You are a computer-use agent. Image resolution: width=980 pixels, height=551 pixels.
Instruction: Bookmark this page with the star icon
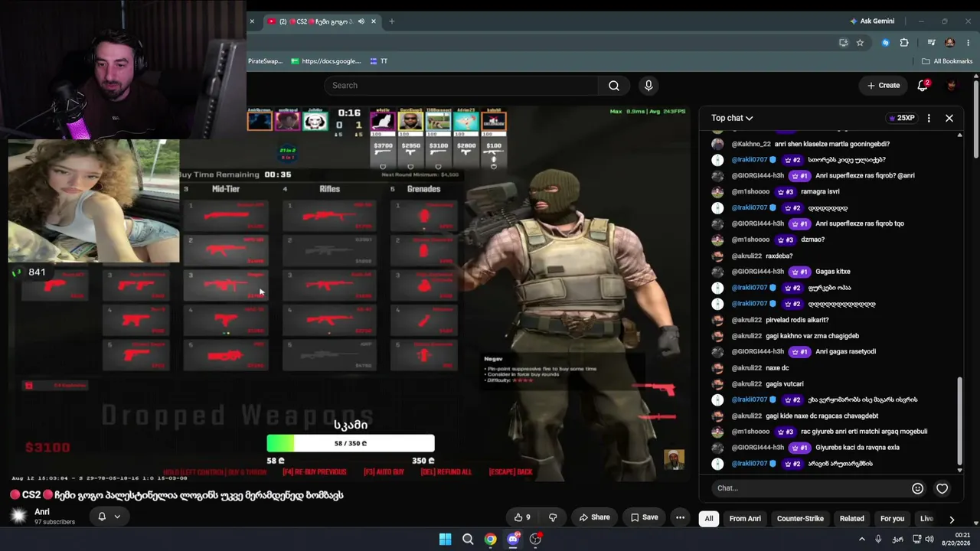tap(860, 43)
